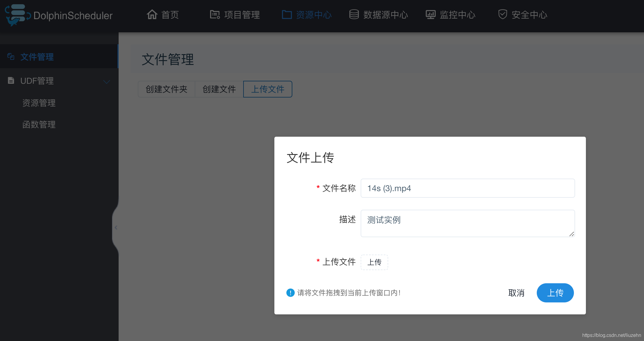Click the dashed 上传 file chooser
Screen dimensions: 644x341
(374, 262)
